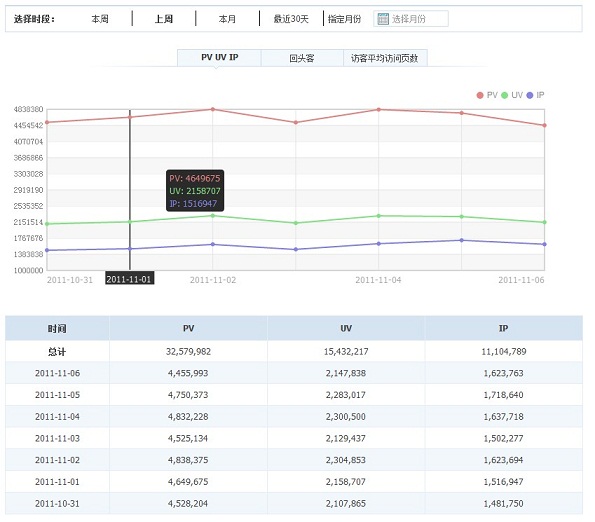Toggle the PV legend red dot

(x=480, y=95)
